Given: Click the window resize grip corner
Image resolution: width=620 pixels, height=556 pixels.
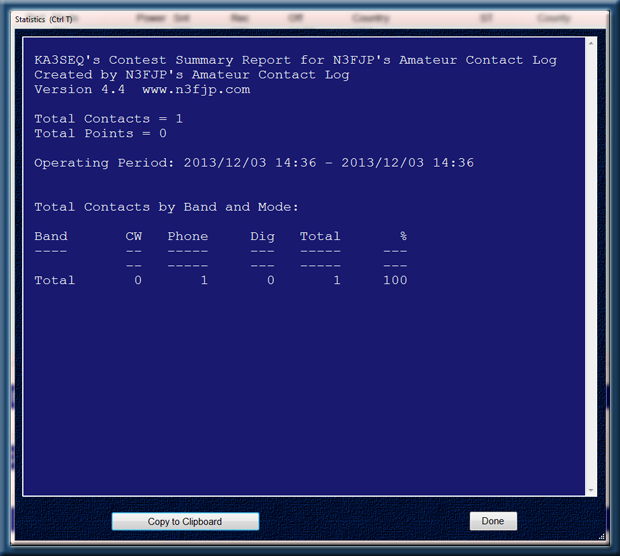Looking at the screenshot, I should tap(601, 537).
